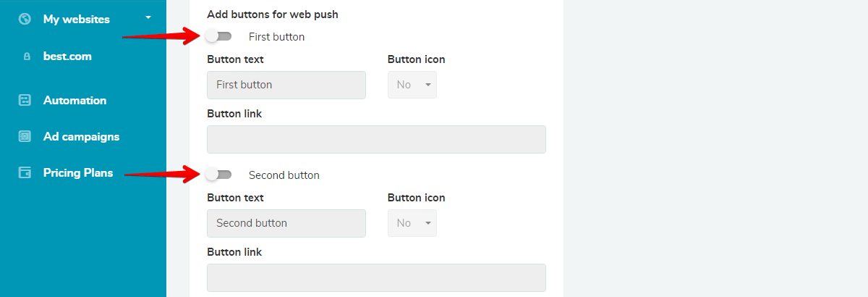Select the best.com website link
868x297 pixels.
click(67, 56)
